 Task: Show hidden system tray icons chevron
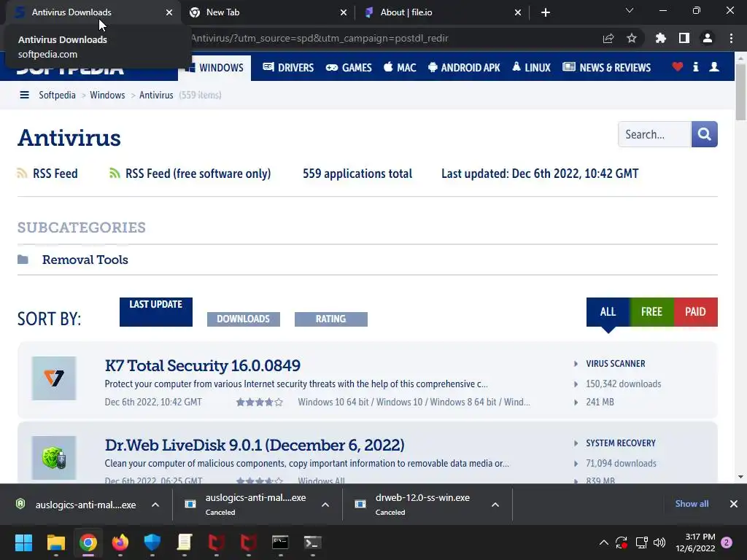[603, 542]
